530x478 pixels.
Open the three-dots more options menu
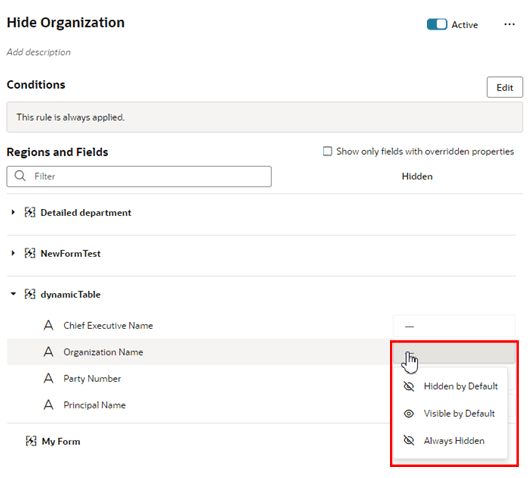[509, 24]
